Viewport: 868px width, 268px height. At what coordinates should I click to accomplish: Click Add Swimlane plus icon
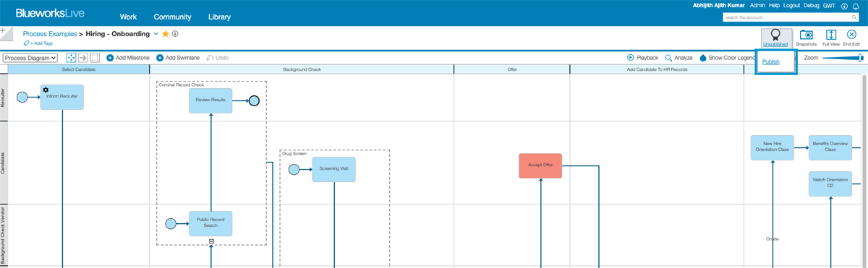tap(160, 57)
